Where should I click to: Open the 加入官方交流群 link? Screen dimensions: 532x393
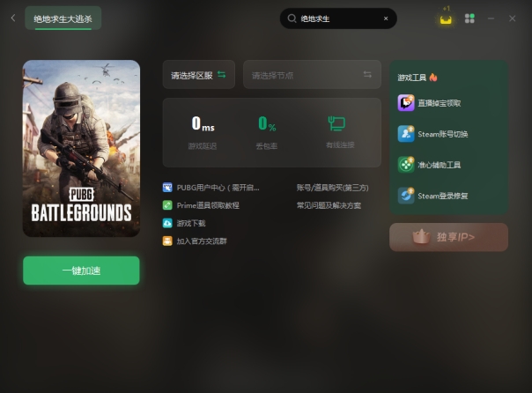click(x=202, y=241)
